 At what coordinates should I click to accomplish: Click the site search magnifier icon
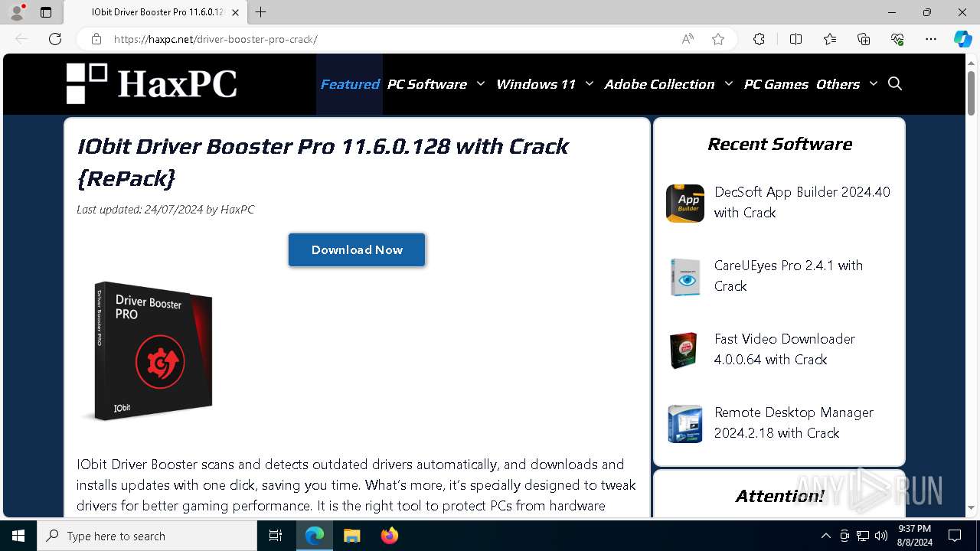coord(895,83)
